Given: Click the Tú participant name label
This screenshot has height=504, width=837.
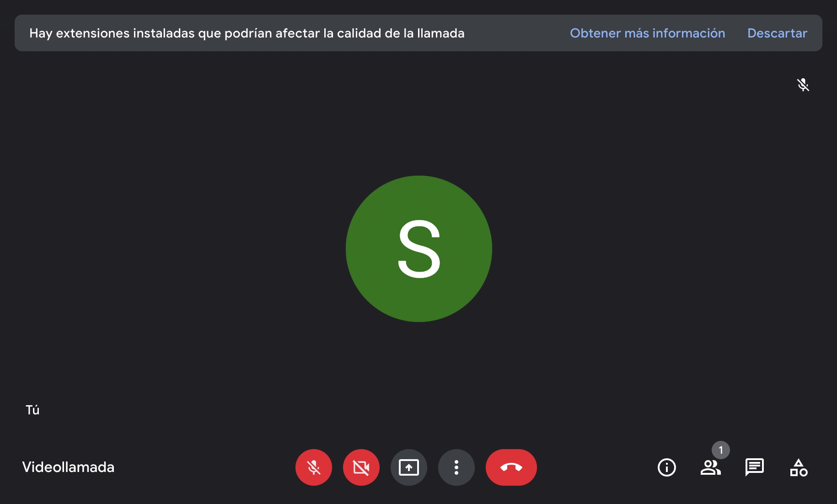Looking at the screenshot, I should click(32, 410).
